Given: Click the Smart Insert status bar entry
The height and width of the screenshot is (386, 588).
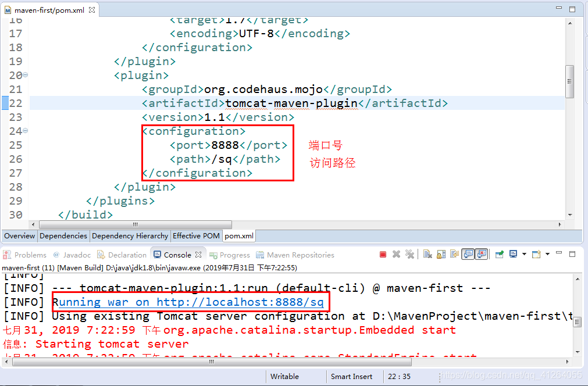Looking at the screenshot, I should (x=351, y=376).
